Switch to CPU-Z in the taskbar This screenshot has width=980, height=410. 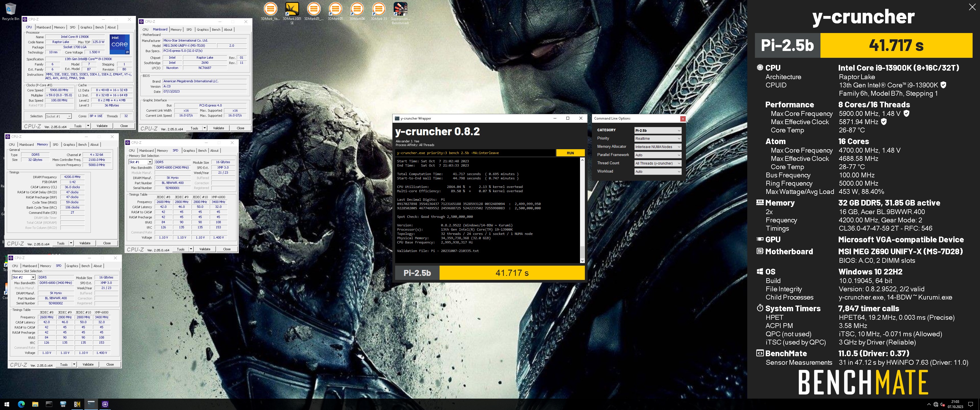tap(105, 404)
